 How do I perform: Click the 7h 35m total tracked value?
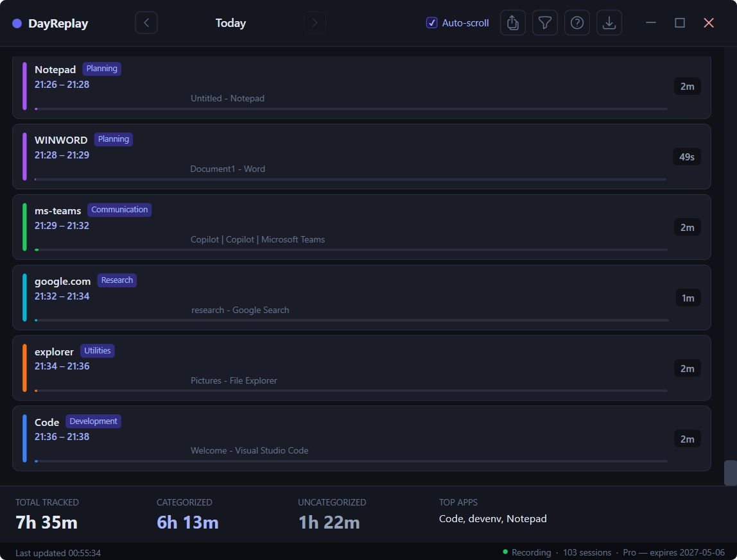tap(46, 522)
